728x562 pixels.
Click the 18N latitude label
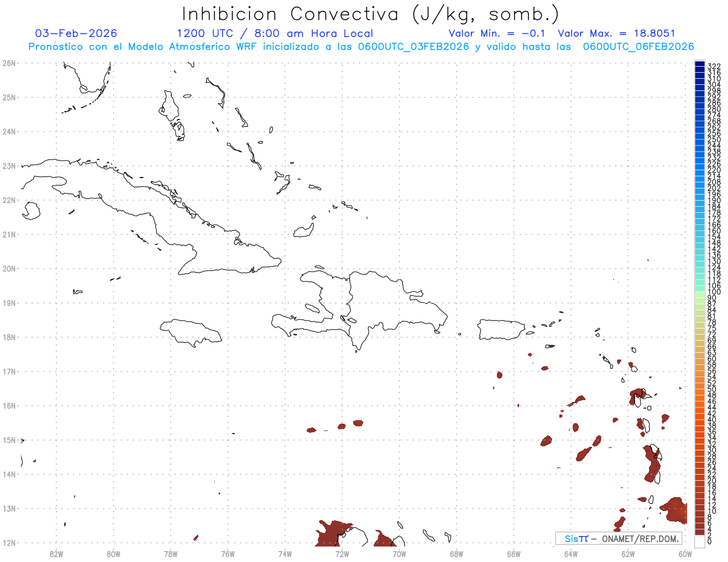[x=8, y=337]
